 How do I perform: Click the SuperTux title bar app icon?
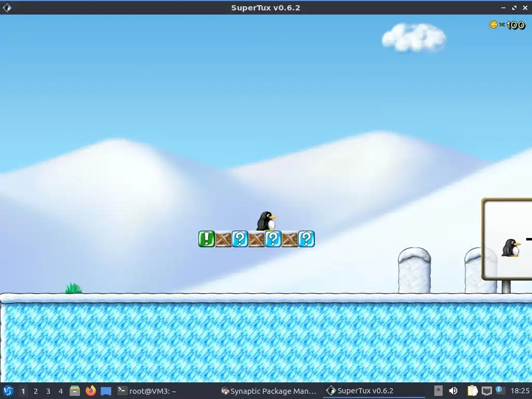tap(7, 7)
